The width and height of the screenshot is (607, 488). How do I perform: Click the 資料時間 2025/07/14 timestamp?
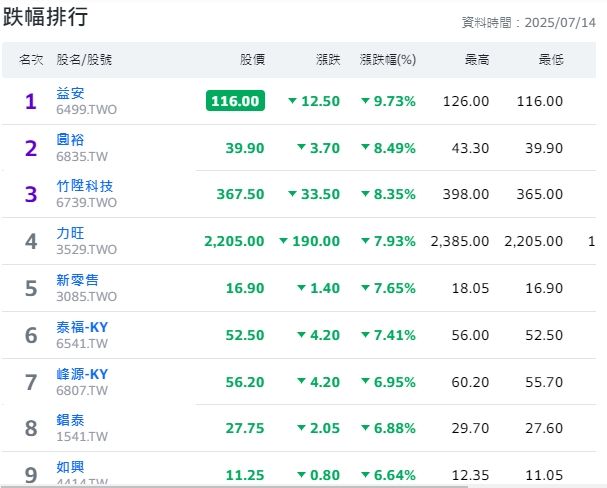pos(529,23)
